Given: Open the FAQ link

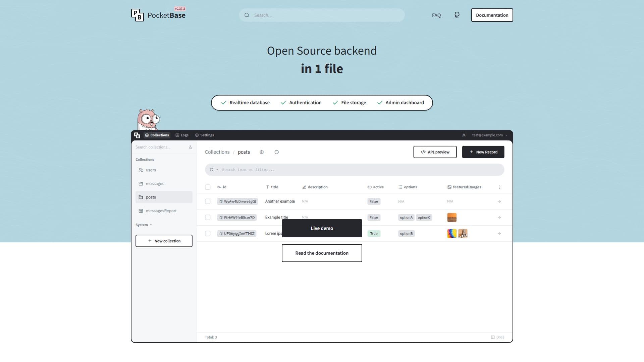Looking at the screenshot, I should click(436, 15).
